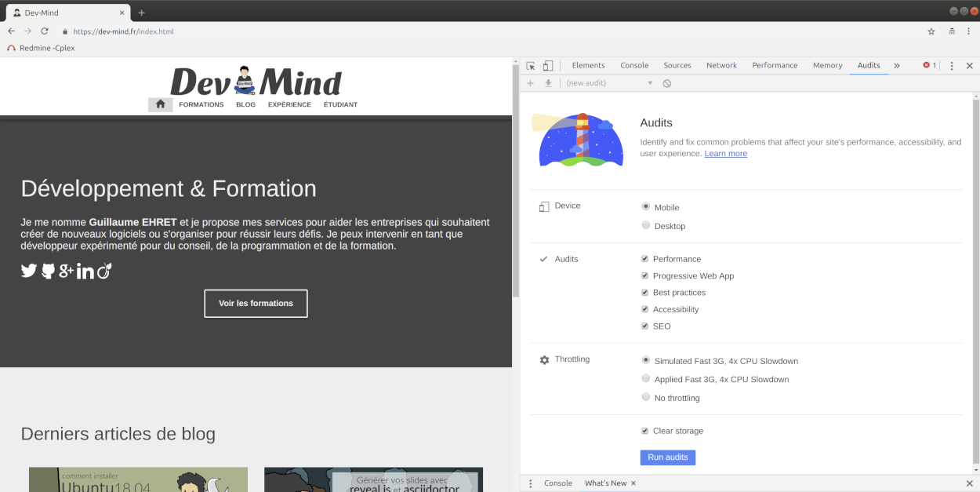Open the drawer three-dot menu beside Console

pos(531,483)
